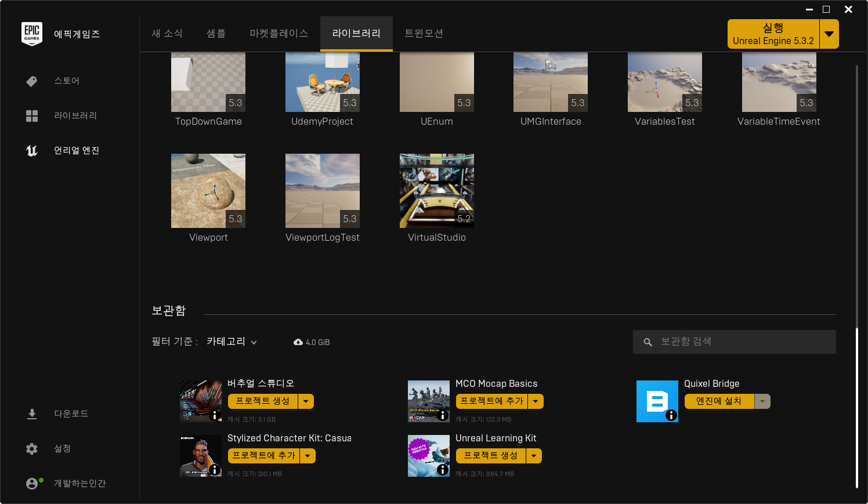The height and width of the screenshot is (504, 868).
Task: Click the 보관함 검색 search field
Action: coord(735,342)
